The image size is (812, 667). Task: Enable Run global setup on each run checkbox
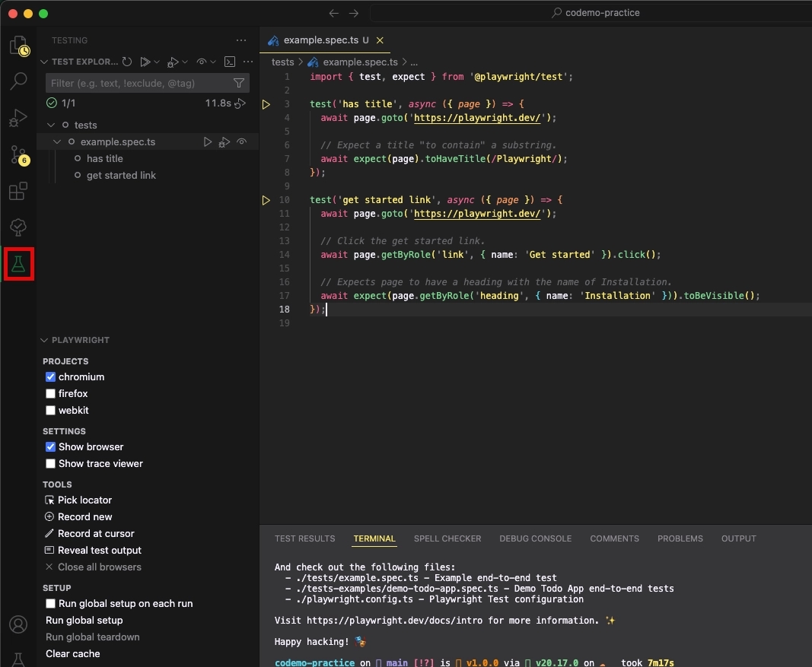[50, 603]
